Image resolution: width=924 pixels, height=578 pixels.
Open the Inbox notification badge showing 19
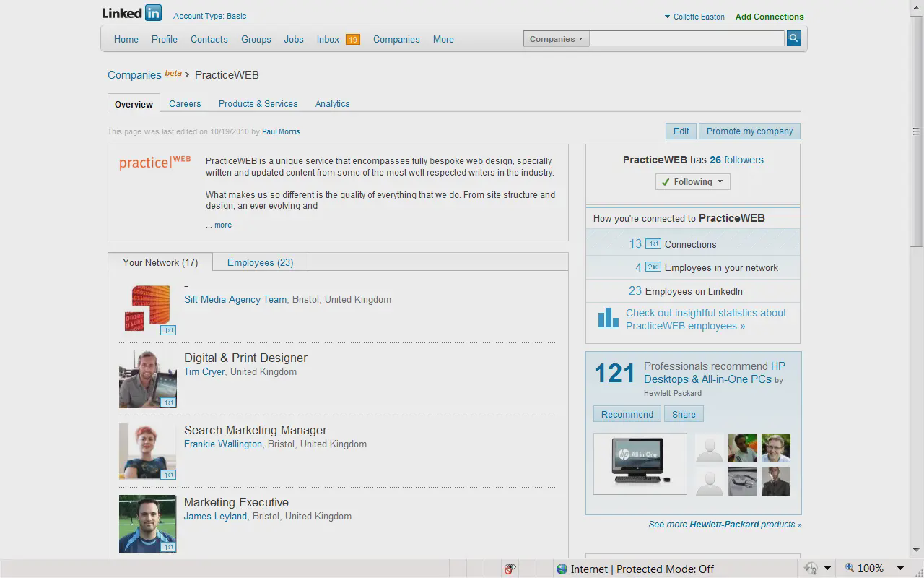click(352, 40)
